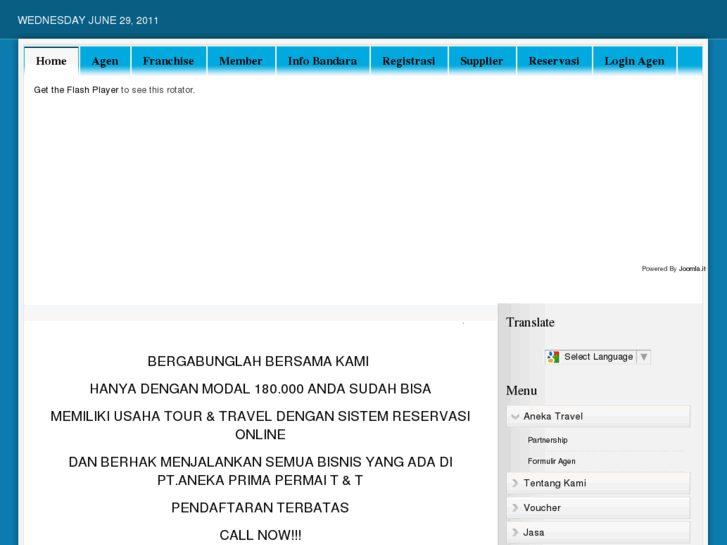
Task: Click the Voucher arrow icon
Action: (x=515, y=507)
